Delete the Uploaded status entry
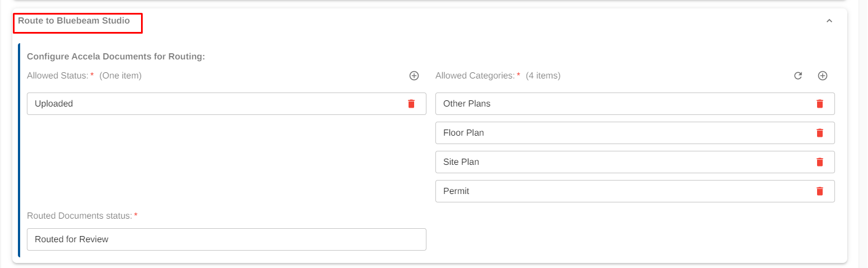Viewport: 868px width, 268px height. point(411,104)
